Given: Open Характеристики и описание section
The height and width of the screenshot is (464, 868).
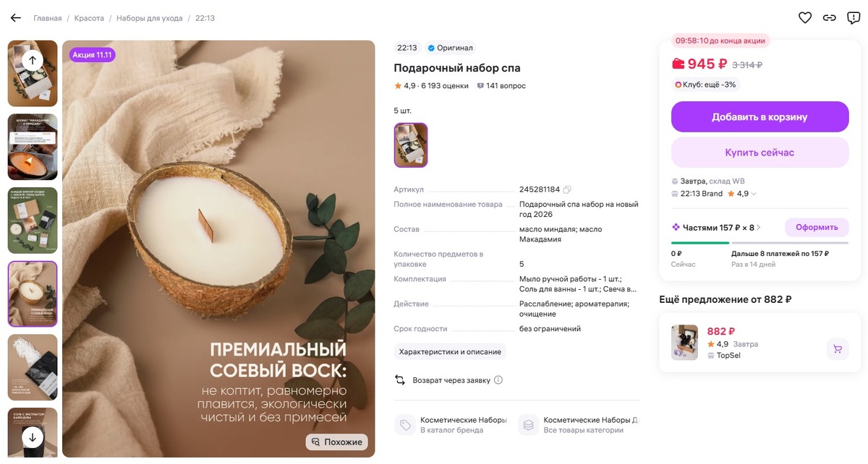Looking at the screenshot, I should pyautogui.click(x=450, y=352).
